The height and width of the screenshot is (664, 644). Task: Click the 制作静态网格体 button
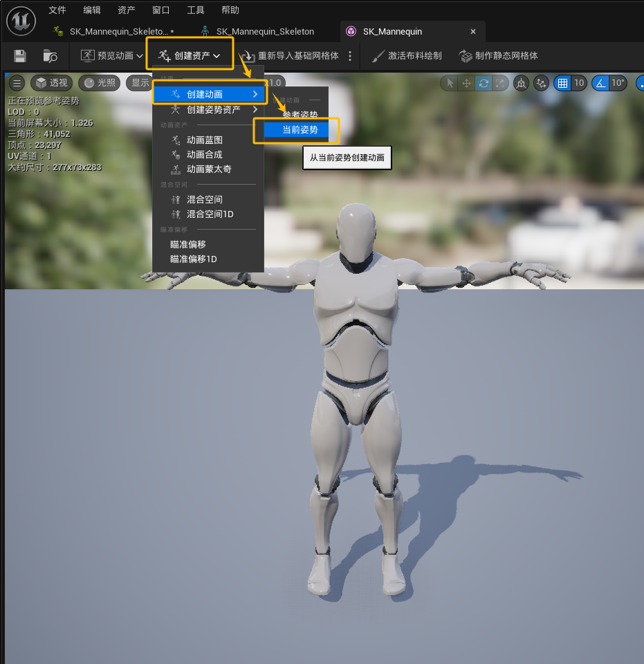[x=499, y=56]
